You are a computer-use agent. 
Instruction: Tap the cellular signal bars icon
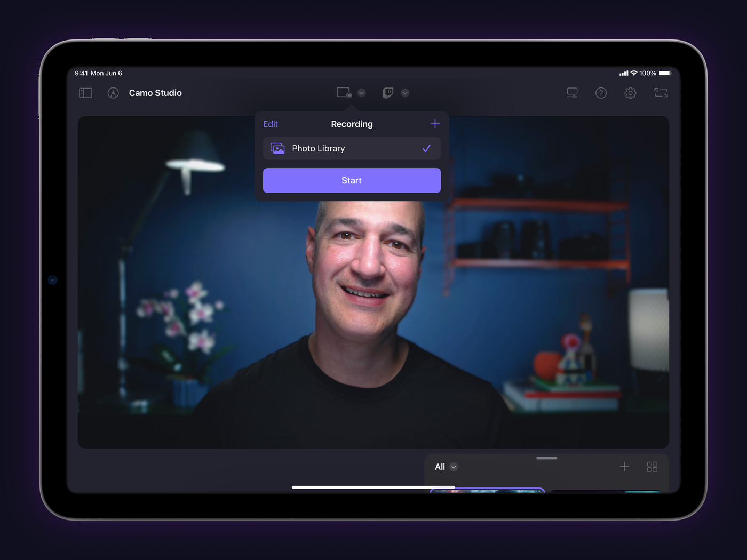624,73
